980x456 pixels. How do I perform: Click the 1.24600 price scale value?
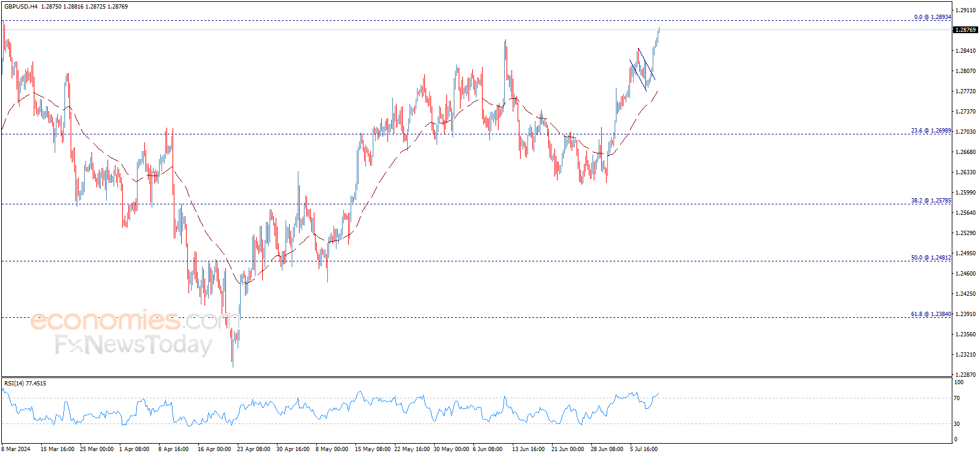[966, 274]
